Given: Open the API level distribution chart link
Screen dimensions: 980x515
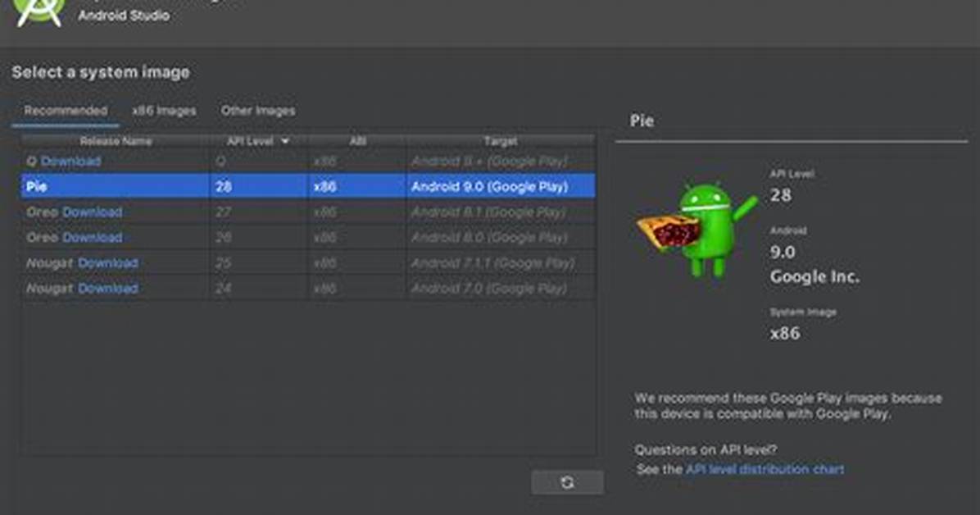Looking at the screenshot, I should (765, 469).
